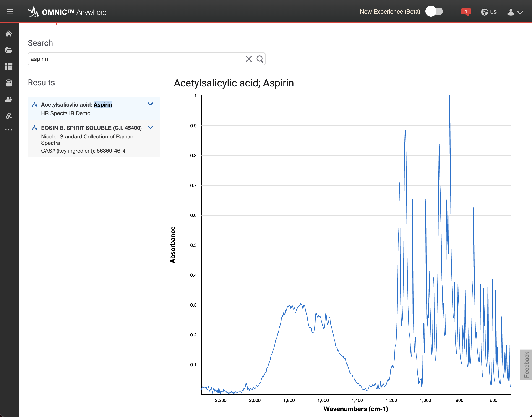Open the users group sidebar icon

tap(9, 99)
